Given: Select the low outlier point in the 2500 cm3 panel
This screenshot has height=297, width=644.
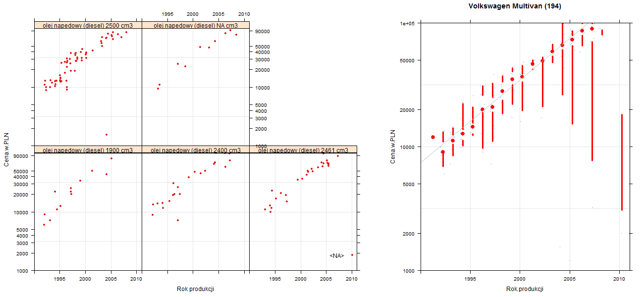Looking at the screenshot, I should (x=106, y=135).
